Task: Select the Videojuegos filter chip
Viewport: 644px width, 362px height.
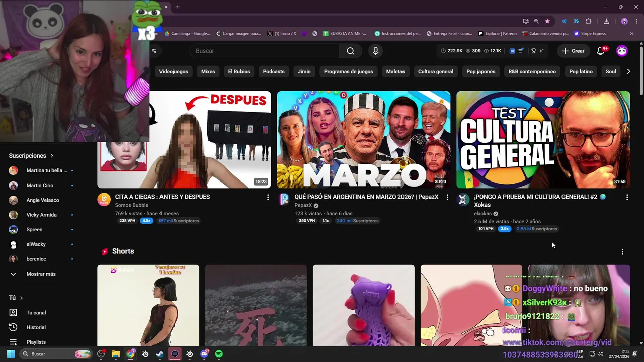Action: pyautogui.click(x=174, y=71)
